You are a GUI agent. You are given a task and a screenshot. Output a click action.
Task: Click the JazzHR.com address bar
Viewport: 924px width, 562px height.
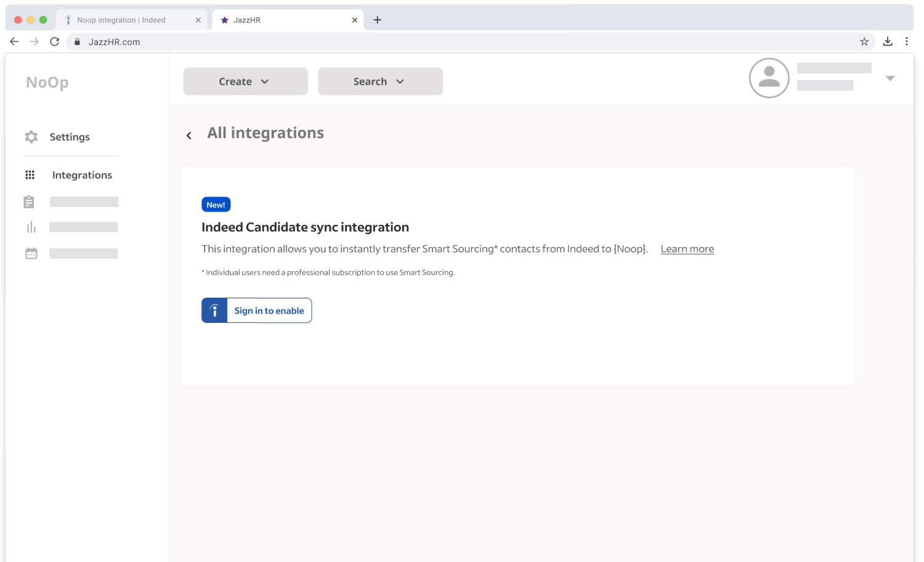coord(471,41)
